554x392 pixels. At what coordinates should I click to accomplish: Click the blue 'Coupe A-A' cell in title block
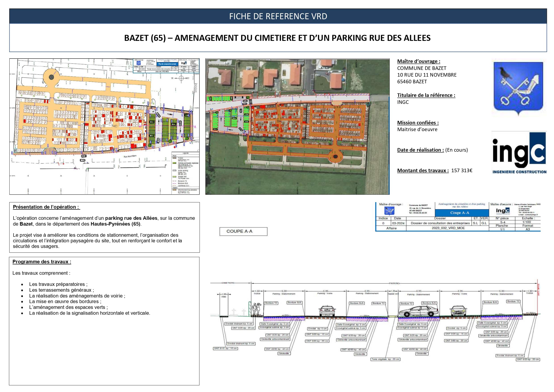tap(462, 213)
